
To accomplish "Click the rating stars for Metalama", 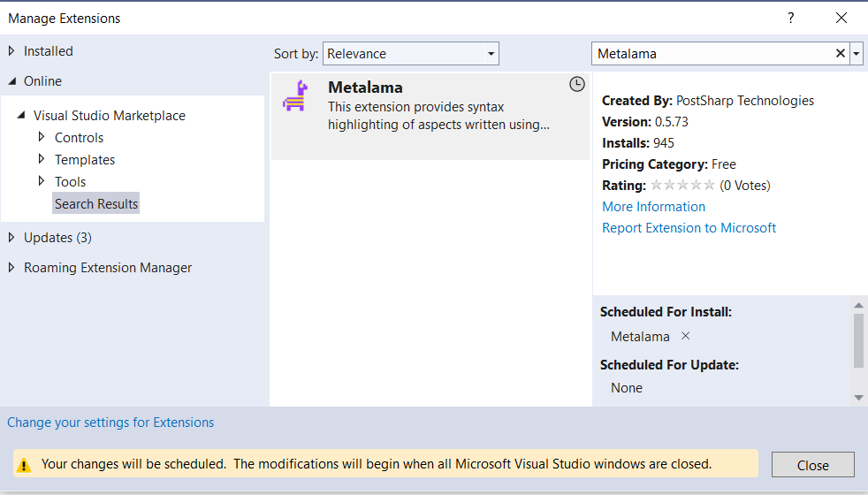I will [x=682, y=186].
